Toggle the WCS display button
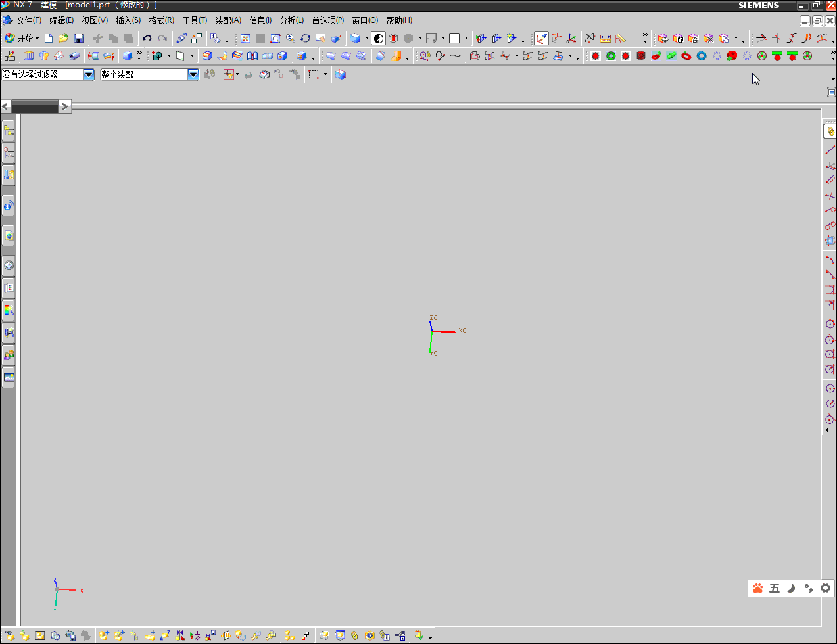 pyautogui.click(x=541, y=38)
